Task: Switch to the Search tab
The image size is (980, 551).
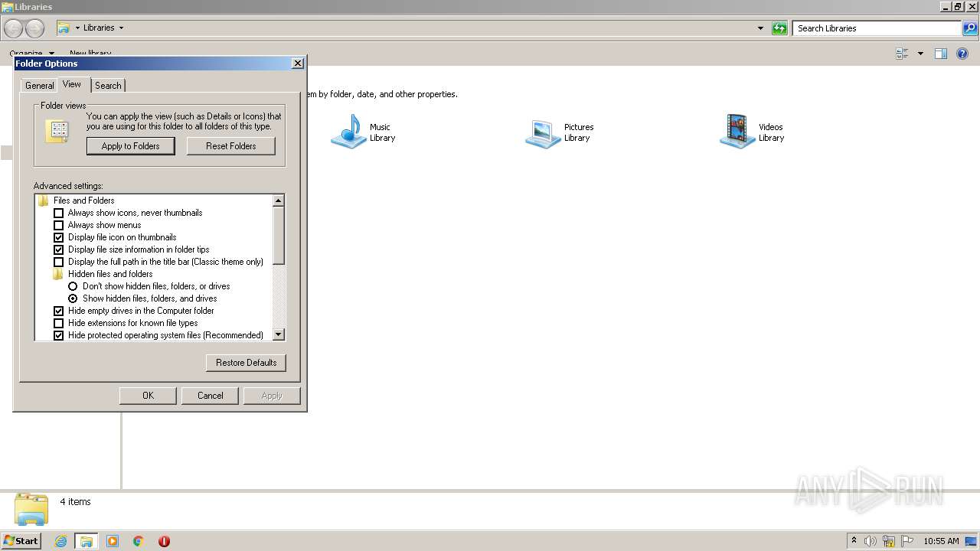Action: point(108,86)
